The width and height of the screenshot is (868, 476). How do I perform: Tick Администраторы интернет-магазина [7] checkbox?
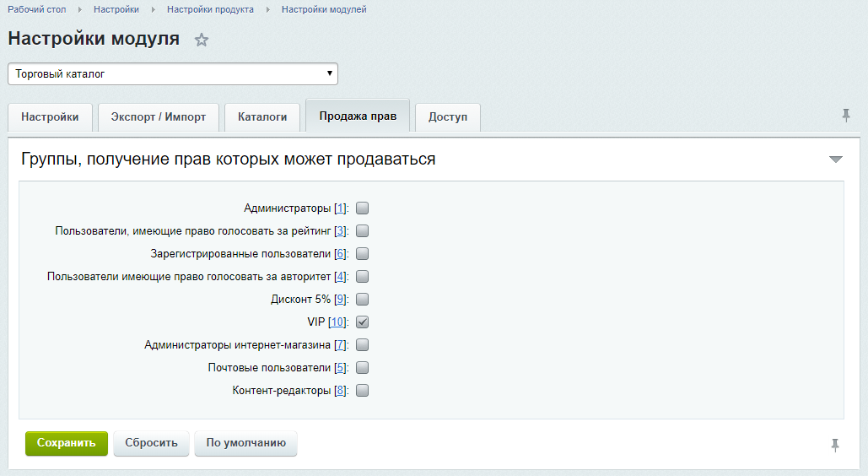362,344
